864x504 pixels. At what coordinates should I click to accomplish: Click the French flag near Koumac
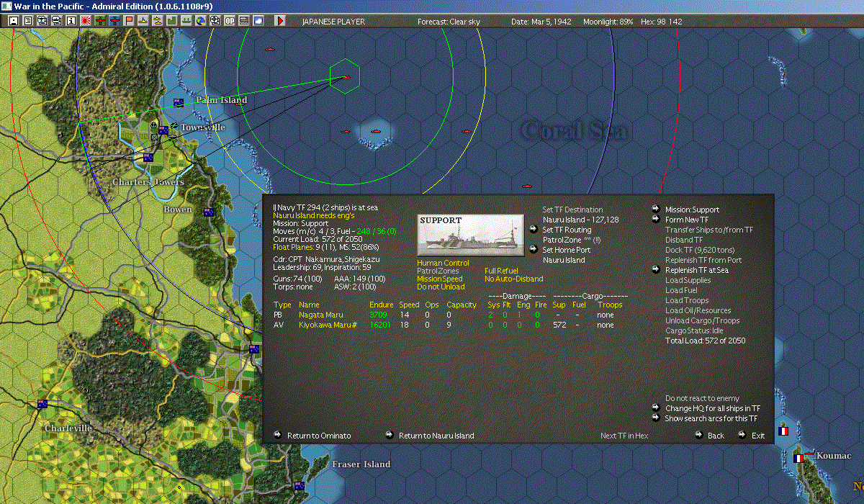tap(798, 458)
